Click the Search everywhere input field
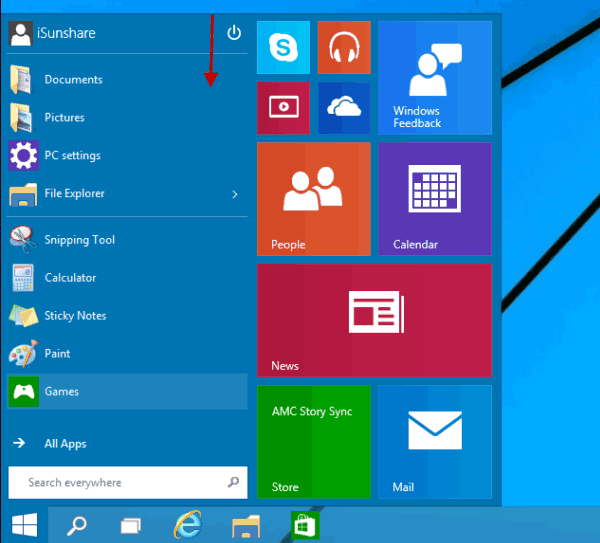This screenshot has width=600, height=543. click(x=128, y=482)
